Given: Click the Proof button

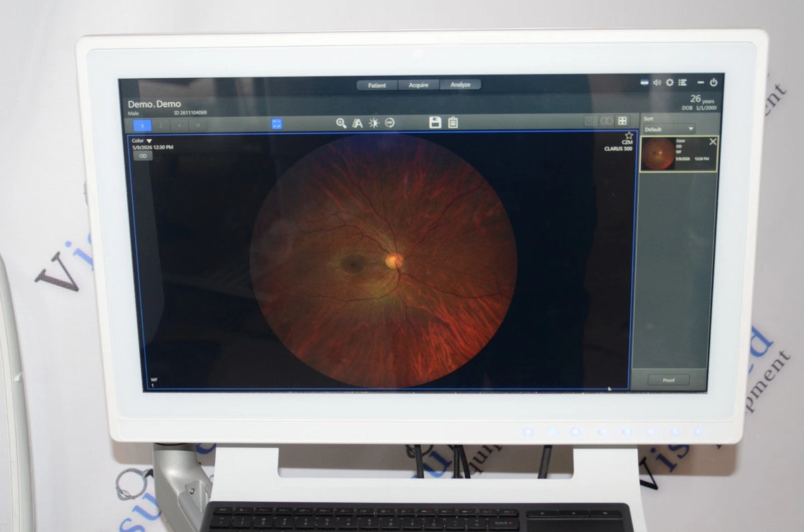Looking at the screenshot, I should tap(669, 380).
